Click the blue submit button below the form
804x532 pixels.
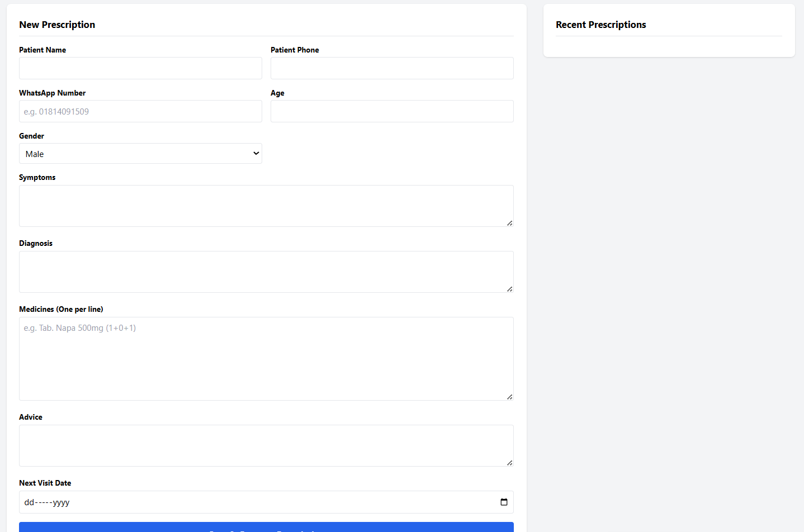click(x=266, y=528)
